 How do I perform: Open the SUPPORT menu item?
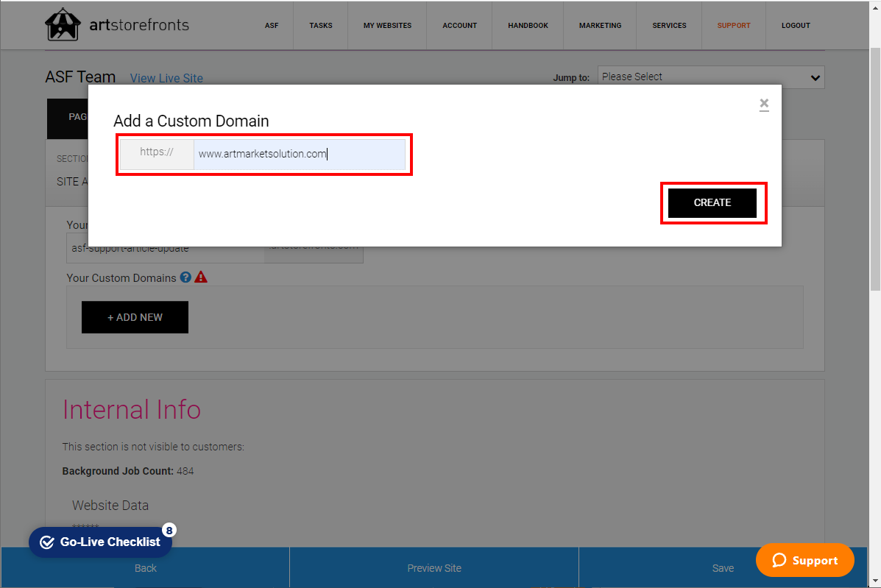click(734, 25)
